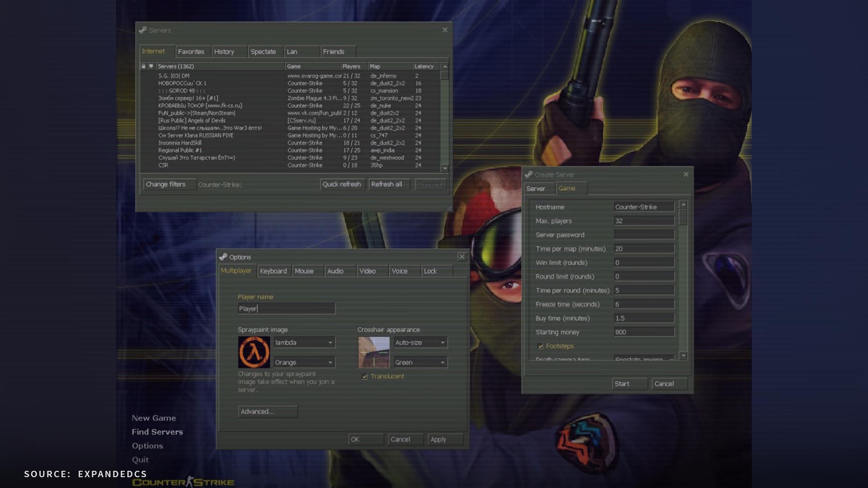Image resolution: width=868 pixels, height=488 pixels.
Task: Click the crosshair preview image
Action: [x=374, y=352]
